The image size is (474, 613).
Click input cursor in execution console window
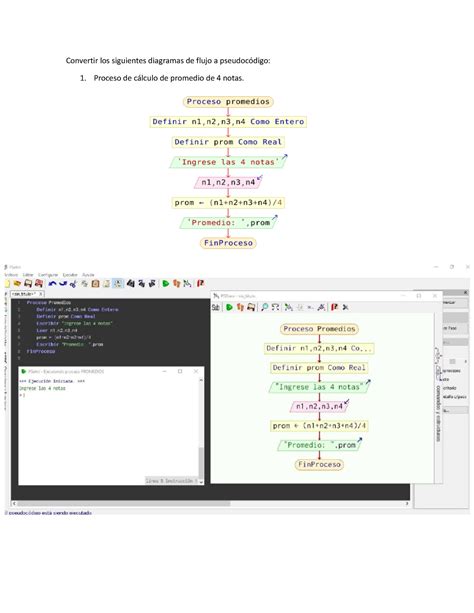point(22,395)
